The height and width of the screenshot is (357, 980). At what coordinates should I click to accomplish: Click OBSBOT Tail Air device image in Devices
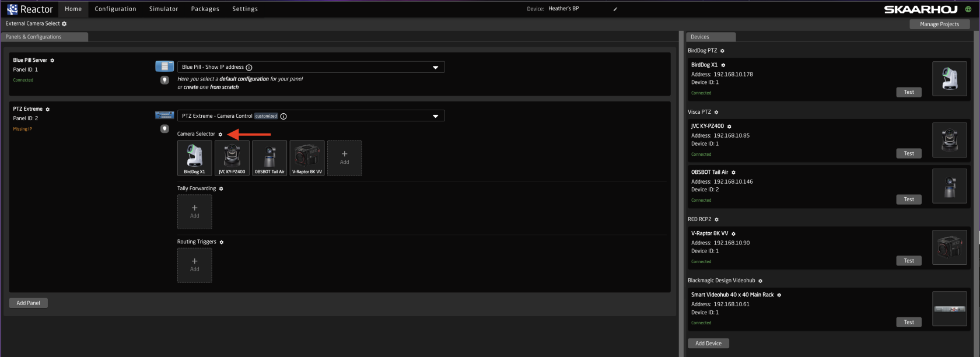[x=950, y=186]
